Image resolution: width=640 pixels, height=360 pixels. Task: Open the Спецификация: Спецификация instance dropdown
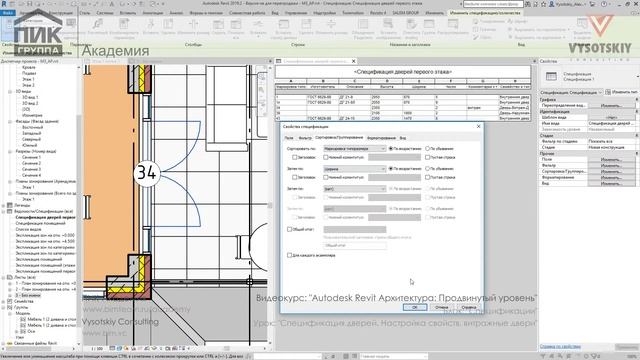571,92
